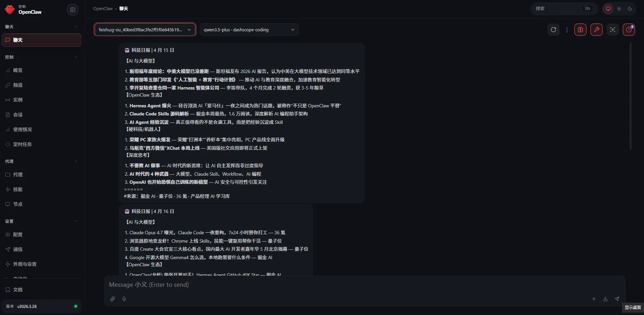
Task: Switch to the light sun theme
Action: coord(619,9)
